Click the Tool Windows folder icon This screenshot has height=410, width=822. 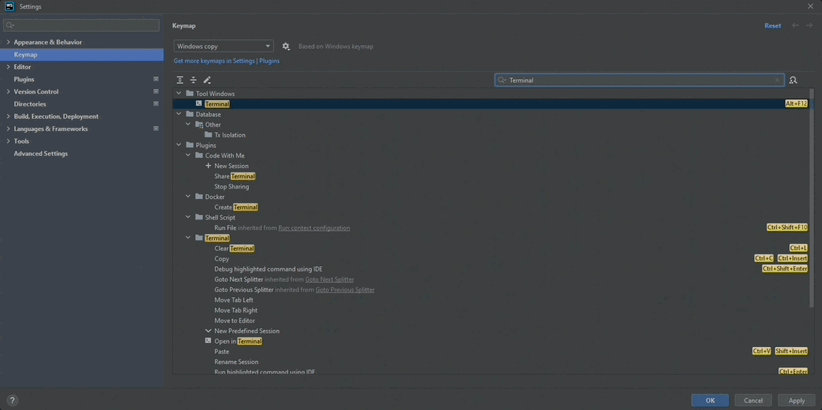[190, 93]
